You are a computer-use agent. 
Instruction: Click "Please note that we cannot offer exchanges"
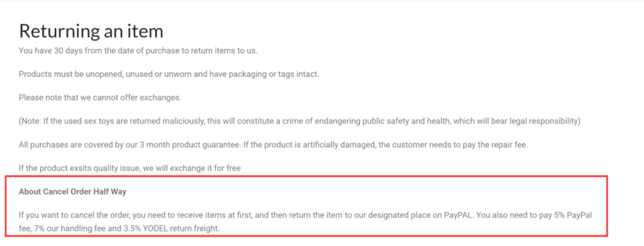tap(100, 98)
